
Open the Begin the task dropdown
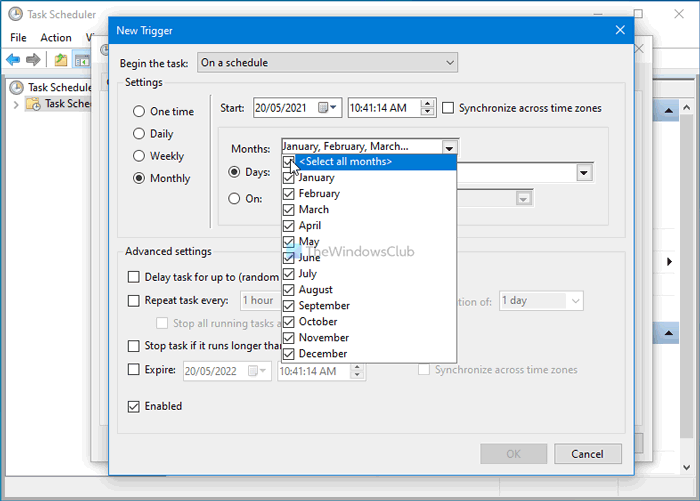(x=327, y=63)
